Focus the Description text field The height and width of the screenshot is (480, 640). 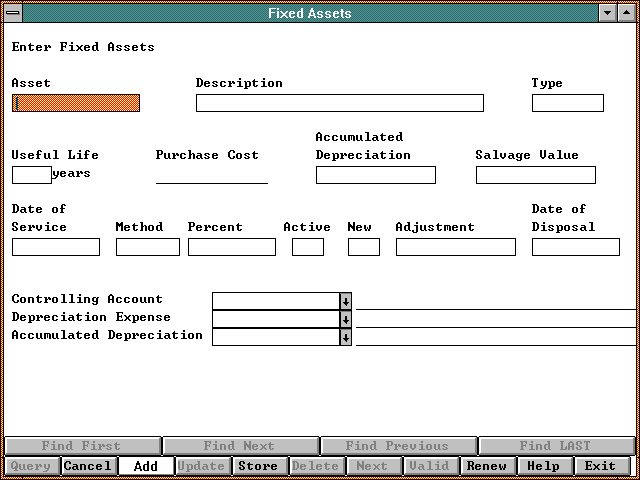[x=339, y=103]
